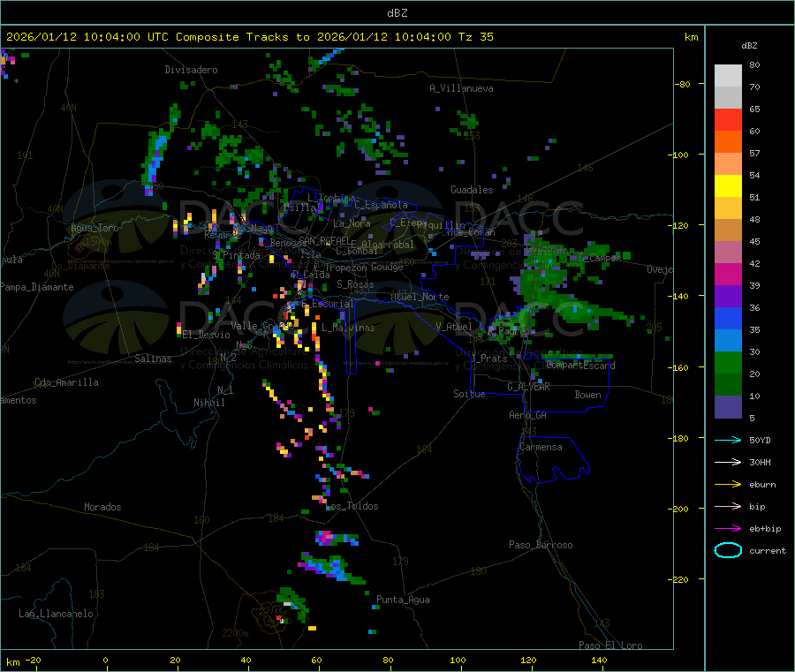Click the white 30HM arrow icon

[728, 462]
